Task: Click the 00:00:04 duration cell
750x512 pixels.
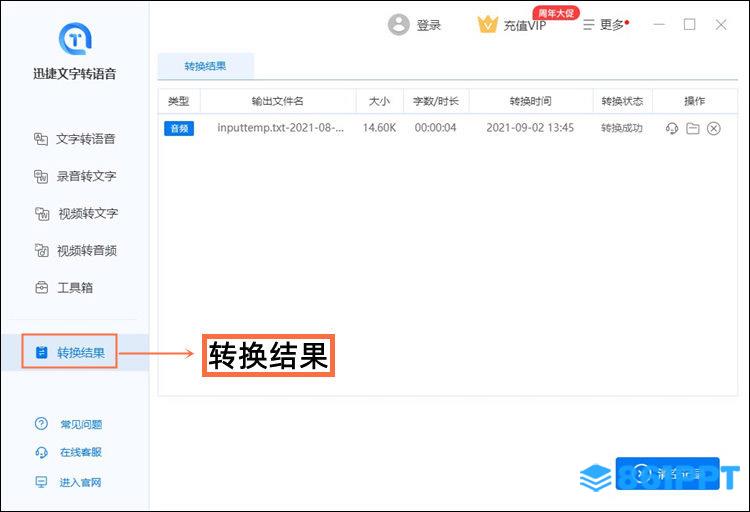Action: pos(435,128)
